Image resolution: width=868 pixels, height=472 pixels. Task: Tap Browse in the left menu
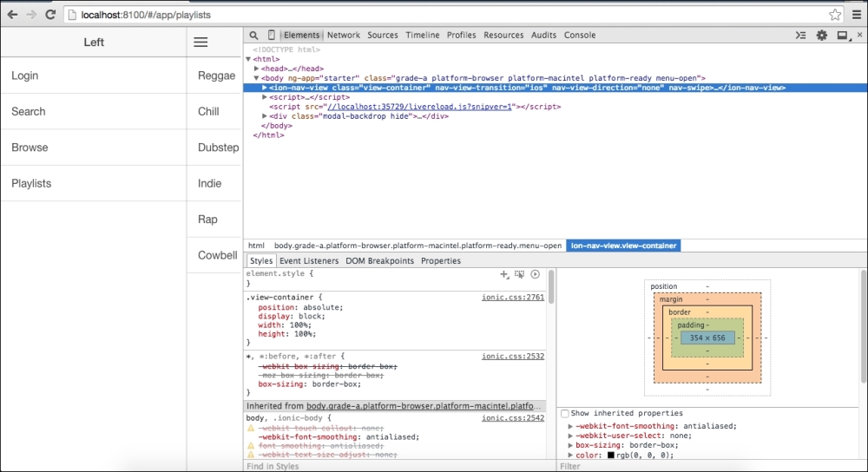click(94, 147)
